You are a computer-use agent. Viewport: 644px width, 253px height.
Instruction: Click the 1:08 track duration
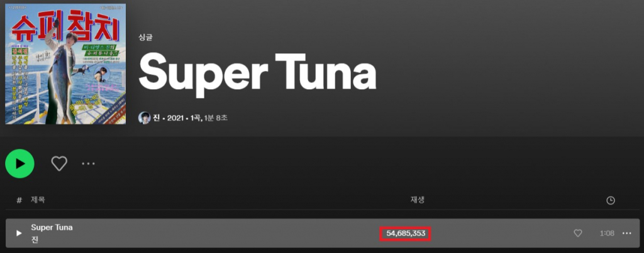(x=607, y=233)
